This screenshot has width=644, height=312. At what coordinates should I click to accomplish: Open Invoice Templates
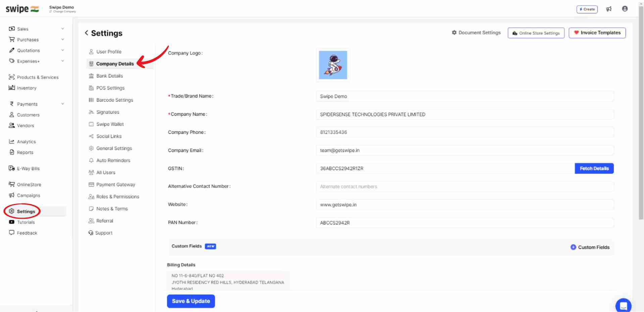[x=597, y=33]
